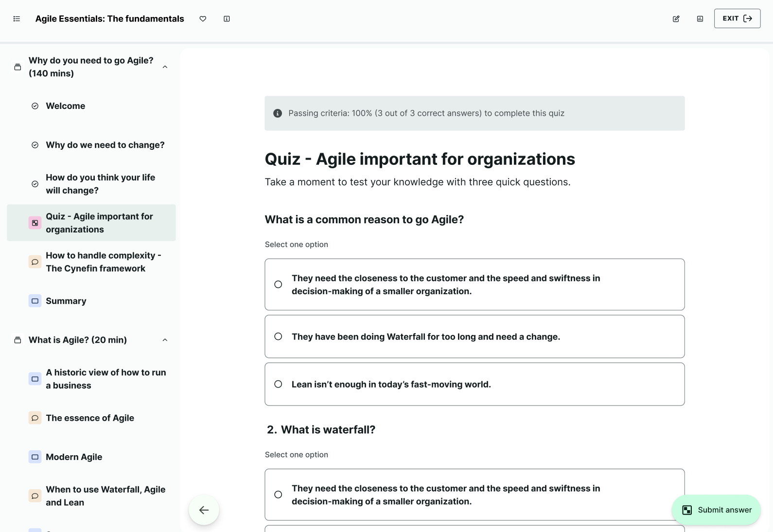Click the pink quiz icon in sidebar

(x=35, y=223)
